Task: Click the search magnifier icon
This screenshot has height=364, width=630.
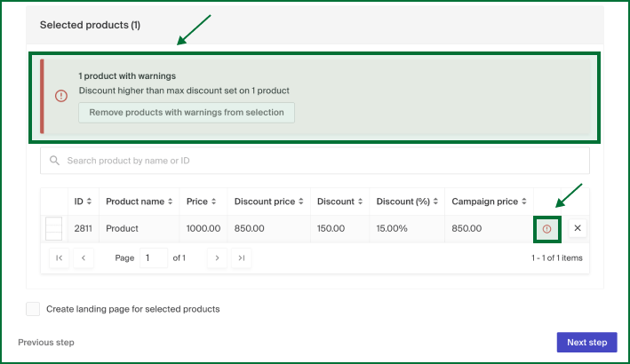Action: pyautogui.click(x=55, y=161)
